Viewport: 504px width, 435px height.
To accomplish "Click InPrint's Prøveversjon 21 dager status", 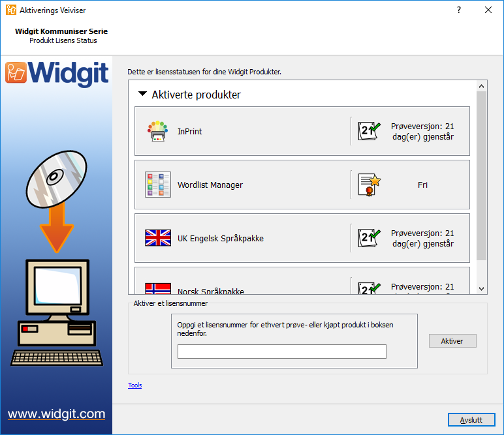I will tap(422, 131).
